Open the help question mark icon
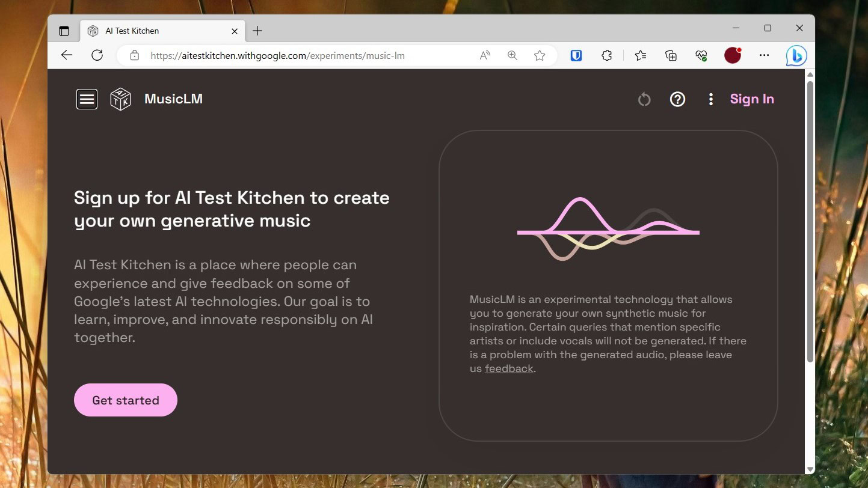Viewport: 868px width, 488px height. 677,99
